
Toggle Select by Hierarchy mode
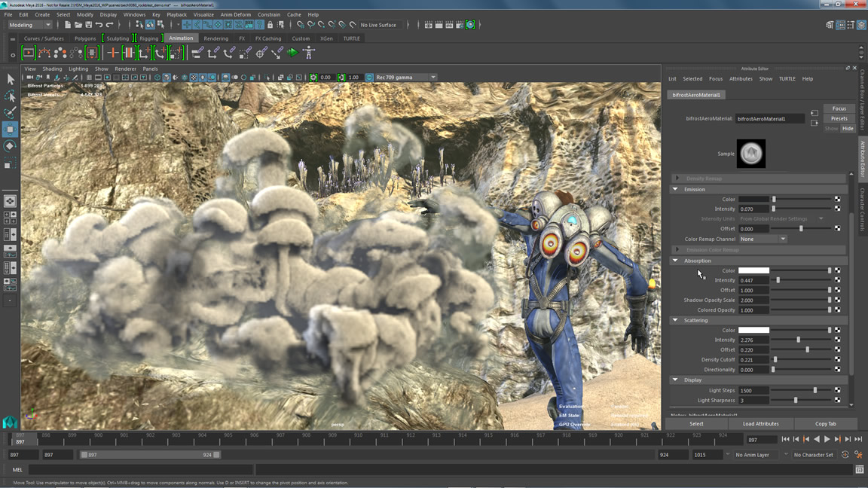pyautogui.click(x=139, y=25)
